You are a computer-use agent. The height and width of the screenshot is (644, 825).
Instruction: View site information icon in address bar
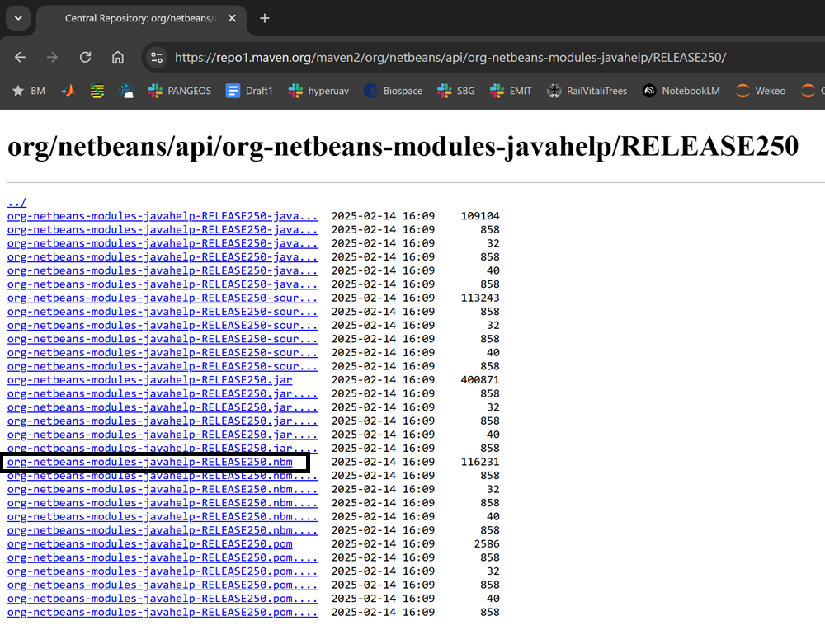pyautogui.click(x=156, y=57)
